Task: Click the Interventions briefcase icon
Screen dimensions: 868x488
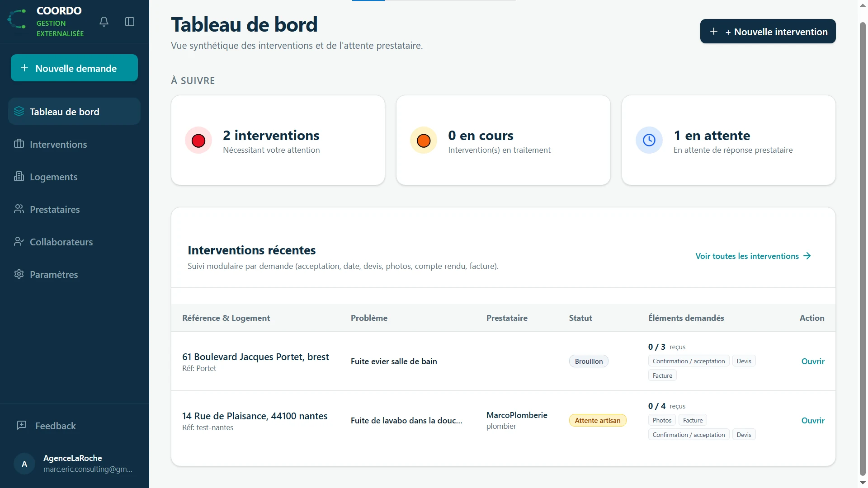Action: tap(19, 144)
